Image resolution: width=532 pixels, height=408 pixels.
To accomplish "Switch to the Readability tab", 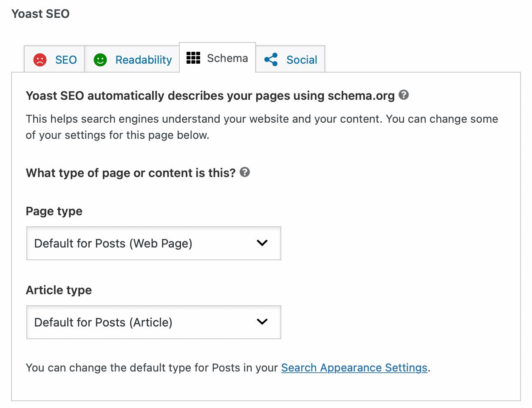I will 132,60.
